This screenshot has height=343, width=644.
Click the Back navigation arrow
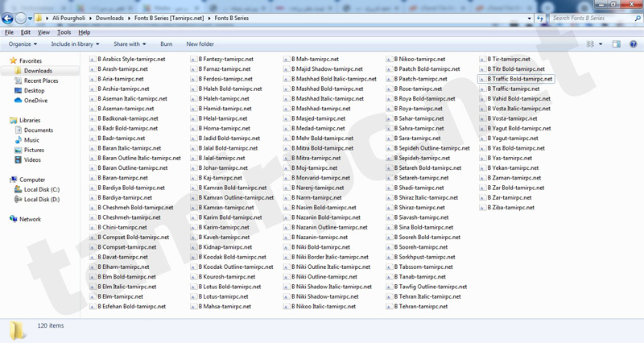8,18
